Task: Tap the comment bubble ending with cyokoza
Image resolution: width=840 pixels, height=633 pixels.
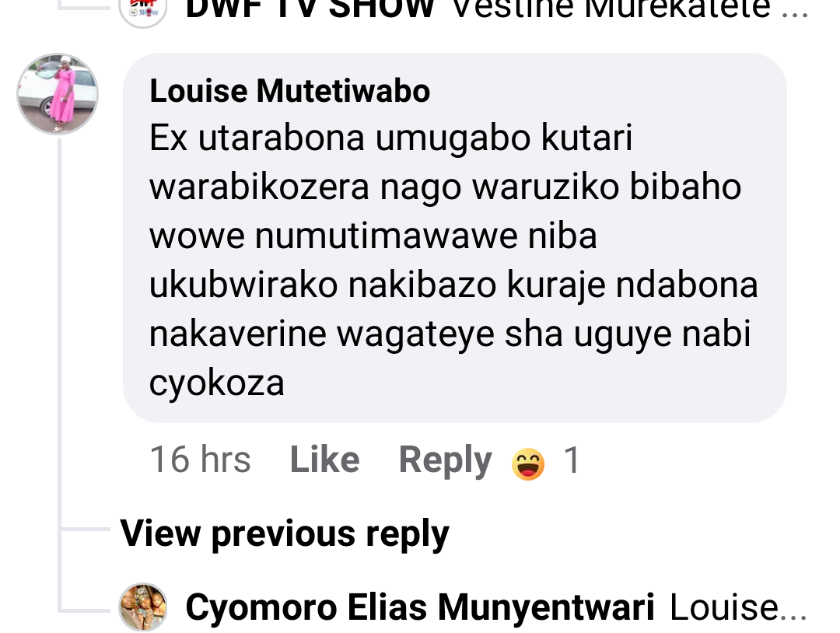Action: (455, 238)
